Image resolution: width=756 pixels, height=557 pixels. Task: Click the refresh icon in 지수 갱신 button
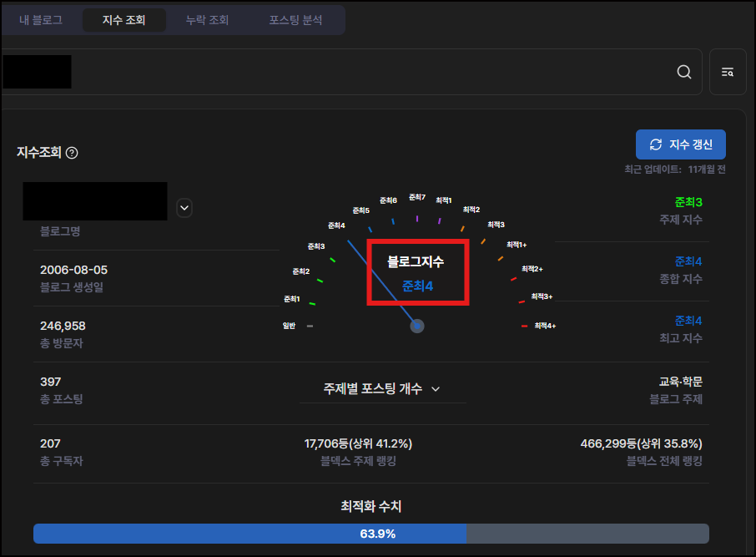coord(657,144)
